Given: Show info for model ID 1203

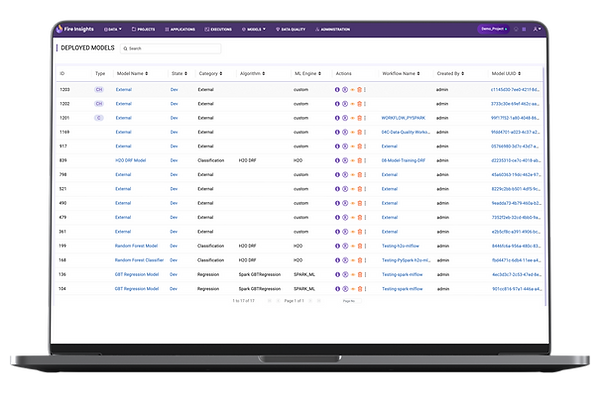Looking at the screenshot, I should (x=337, y=90).
